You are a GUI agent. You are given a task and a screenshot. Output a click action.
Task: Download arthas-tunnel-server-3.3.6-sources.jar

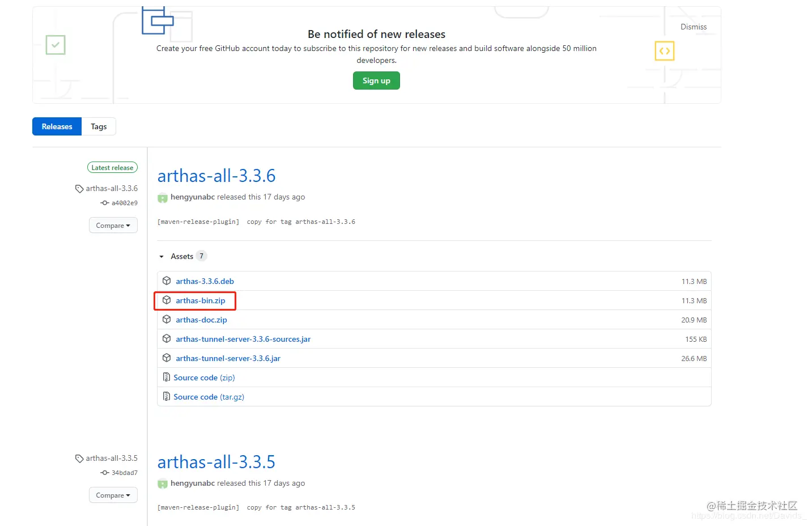coord(243,339)
